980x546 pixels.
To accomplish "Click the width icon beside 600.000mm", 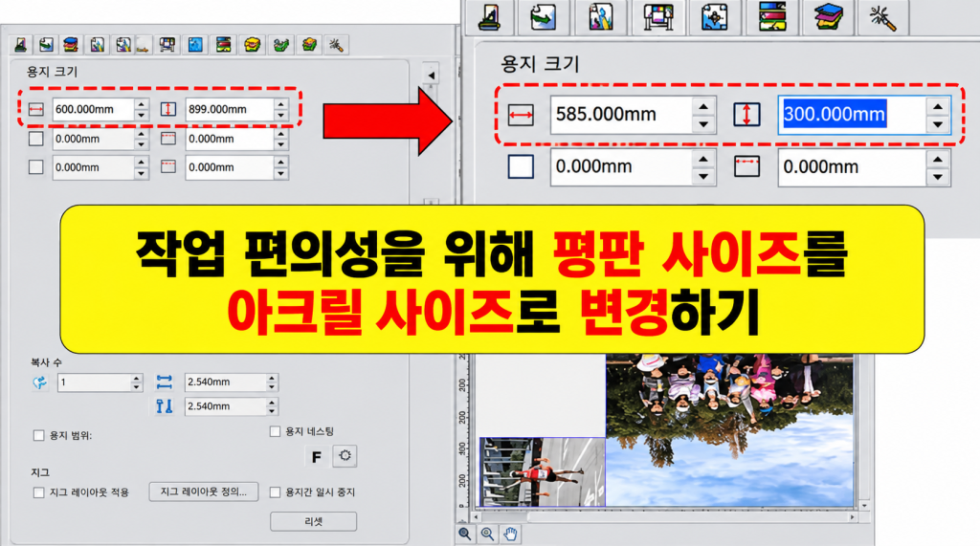I will point(36,109).
